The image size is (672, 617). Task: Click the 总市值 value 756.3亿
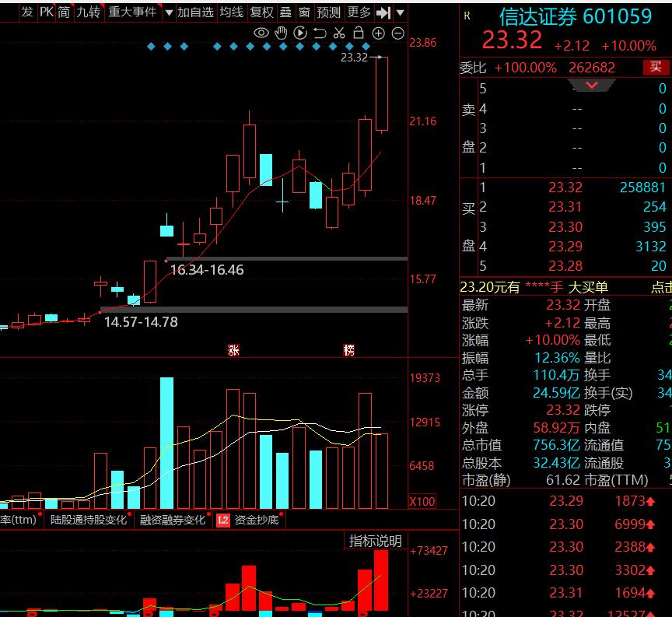point(556,445)
